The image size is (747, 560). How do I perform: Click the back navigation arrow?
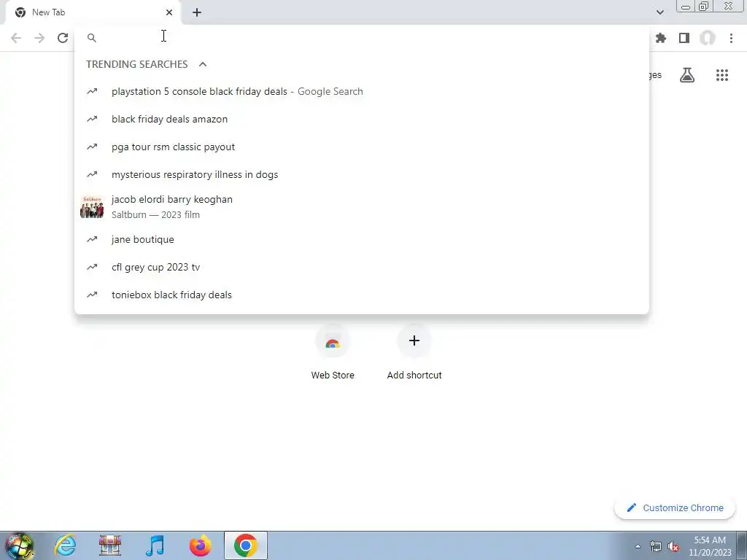pos(16,38)
